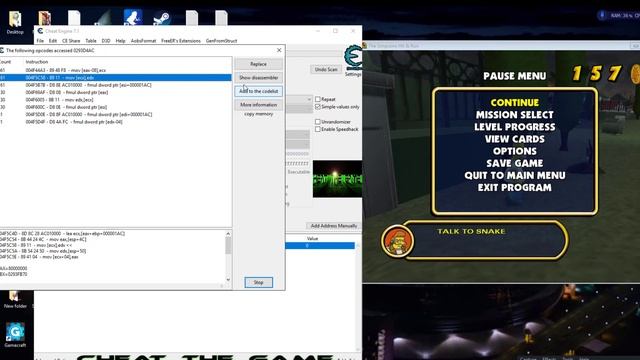Toggle the Repeat checkbox

pyautogui.click(x=318, y=99)
